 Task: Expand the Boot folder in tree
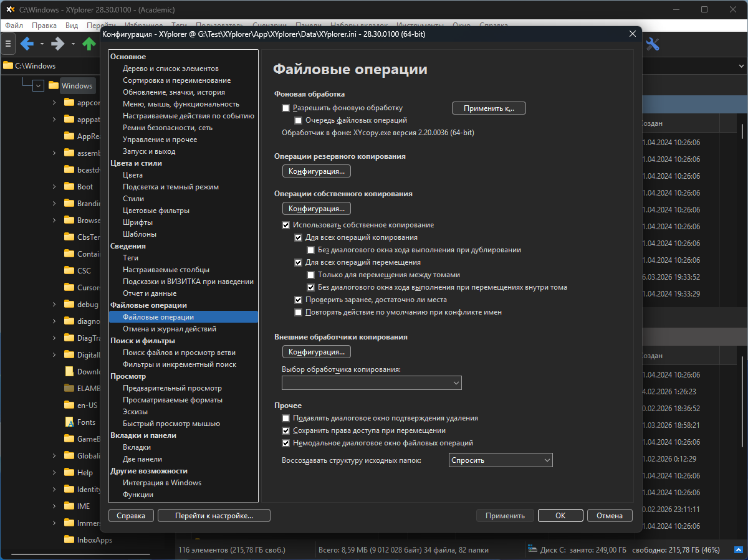[x=54, y=187]
